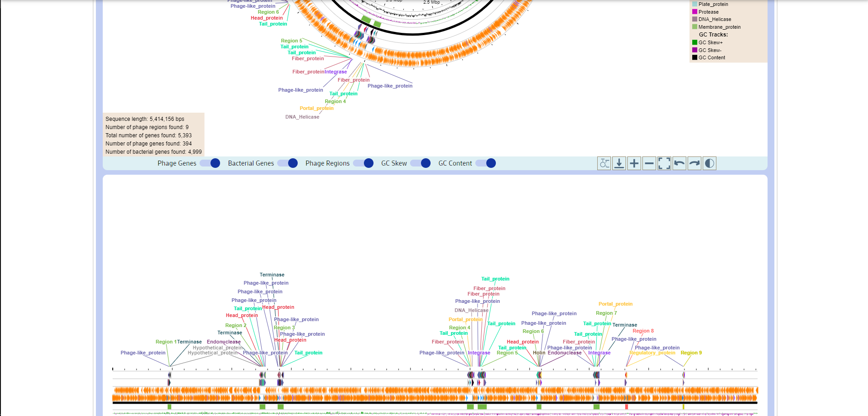Viewport: 868px width, 416px height.
Task: Click the GC Skew+ green legend square
Action: [x=695, y=42]
